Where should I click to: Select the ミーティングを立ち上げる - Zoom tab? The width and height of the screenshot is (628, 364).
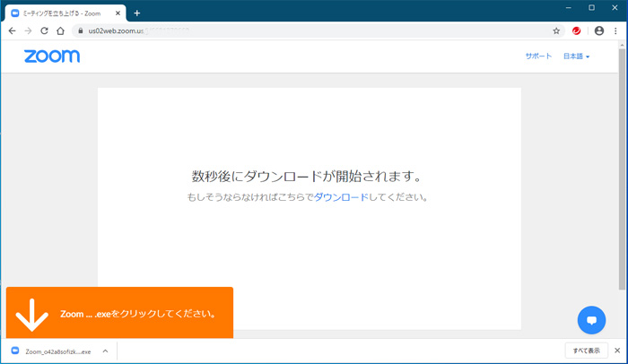pyautogui.click(x=66, y=13)
